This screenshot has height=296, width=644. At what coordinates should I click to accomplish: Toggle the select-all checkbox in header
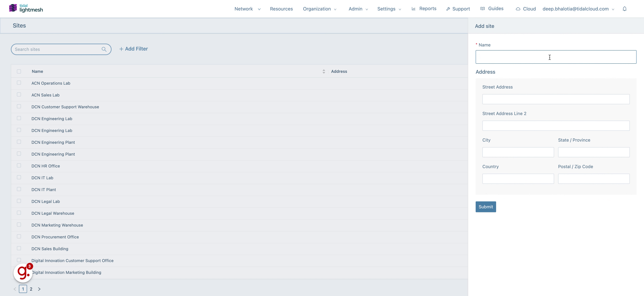[19, 71]
